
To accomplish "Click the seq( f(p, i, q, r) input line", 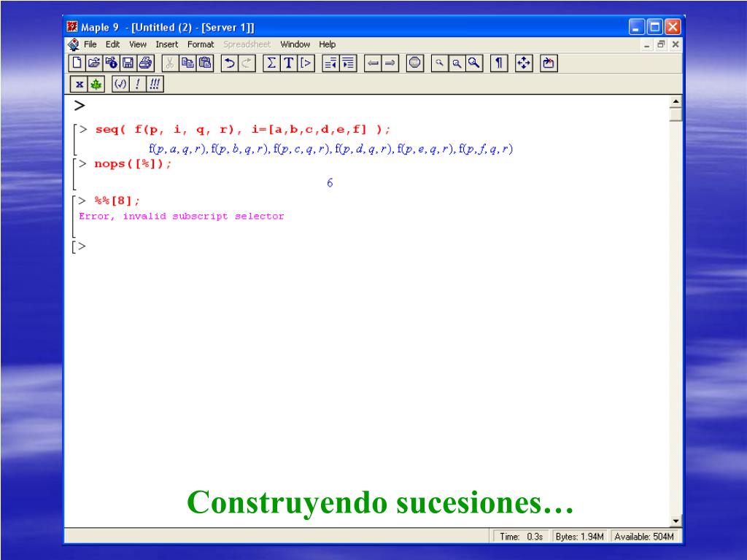I will [242, 130].
